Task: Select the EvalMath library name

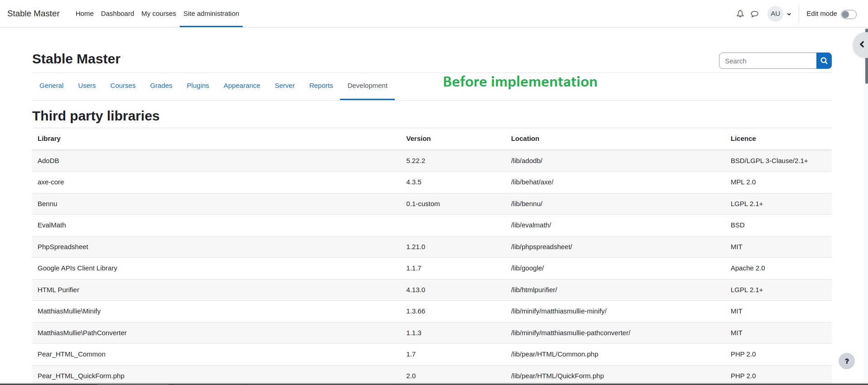Action: click(x=52, y=225)
